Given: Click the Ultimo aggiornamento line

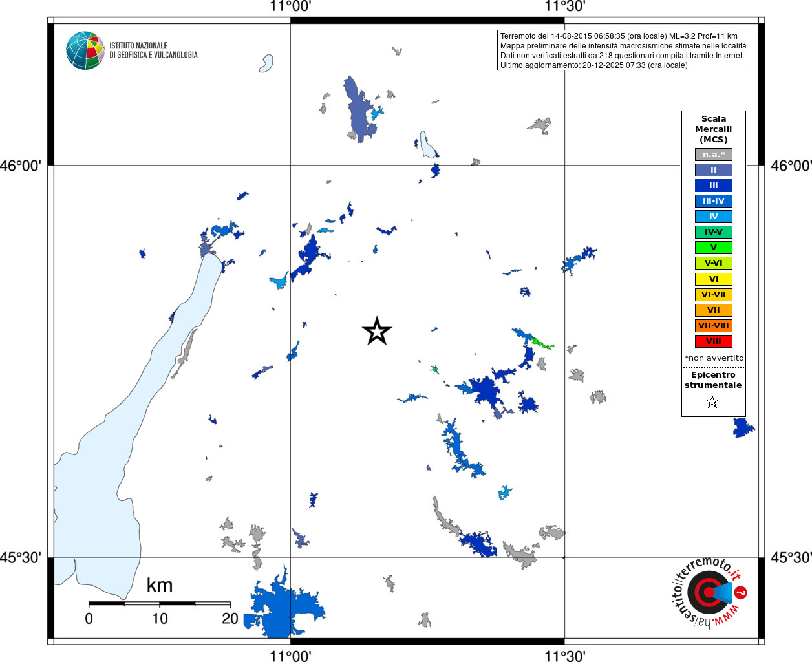Looking at the screenshot, I should pyautogui.click(x=593, y=65).
